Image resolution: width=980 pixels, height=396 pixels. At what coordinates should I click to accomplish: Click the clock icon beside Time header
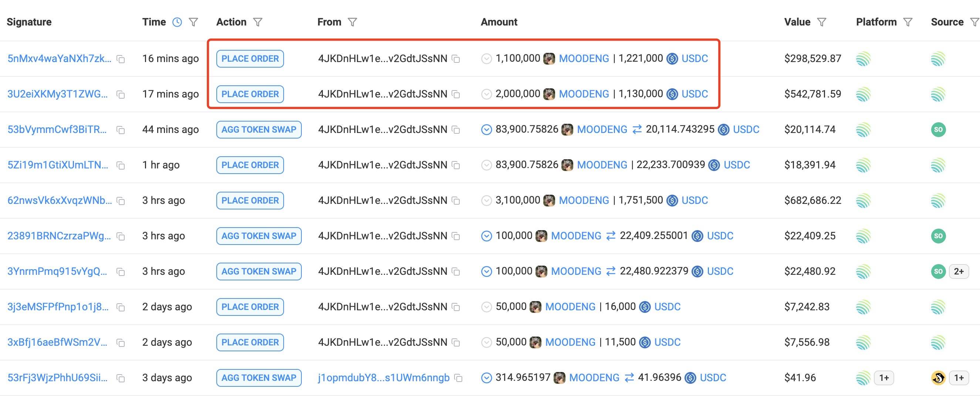177,23
